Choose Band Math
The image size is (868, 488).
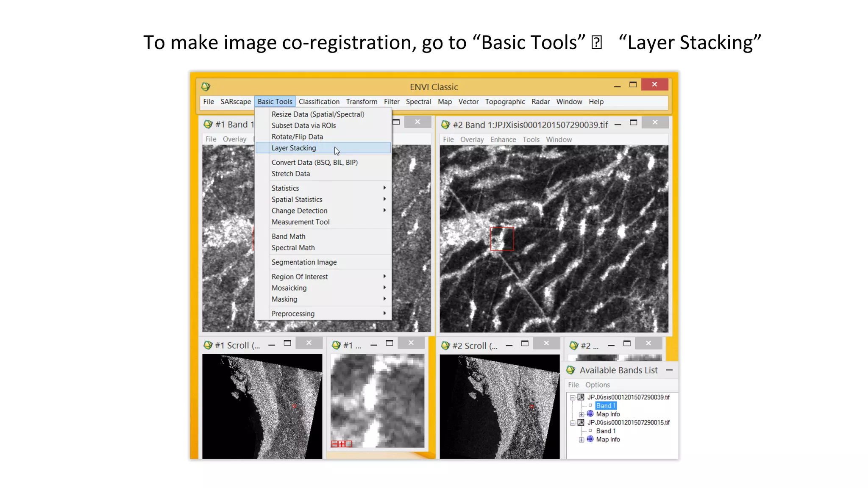(323, 236)
